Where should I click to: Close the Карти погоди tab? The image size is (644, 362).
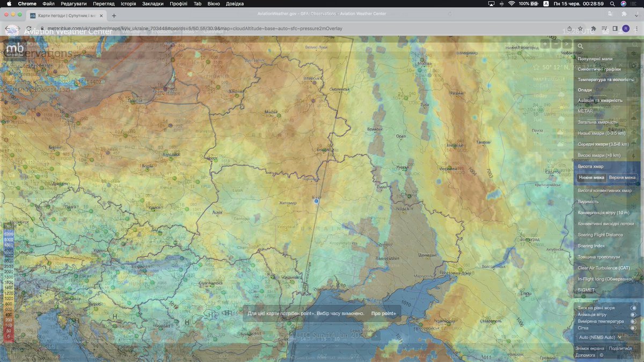point(101,16)
